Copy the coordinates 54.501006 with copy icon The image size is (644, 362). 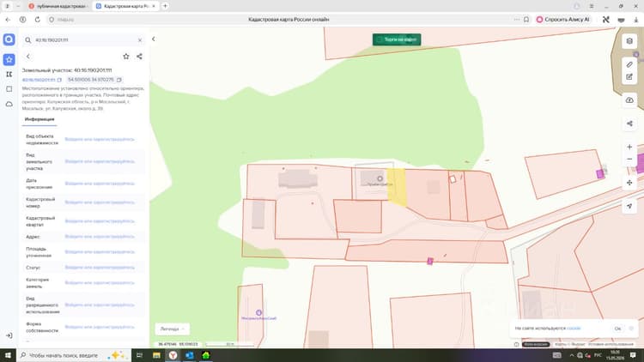[x=119, y=80]
